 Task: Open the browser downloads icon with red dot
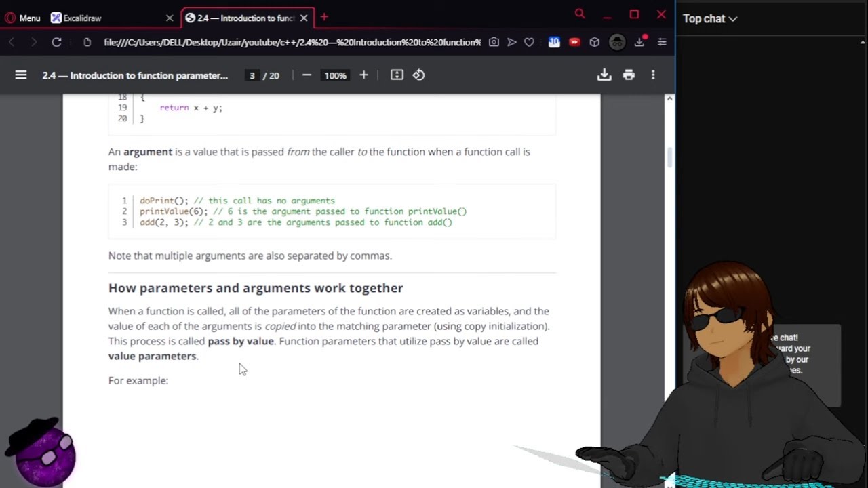(x=640, y=41)
